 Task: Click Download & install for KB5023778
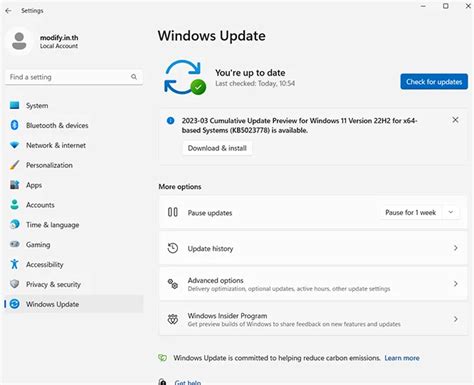click(217, 148)
